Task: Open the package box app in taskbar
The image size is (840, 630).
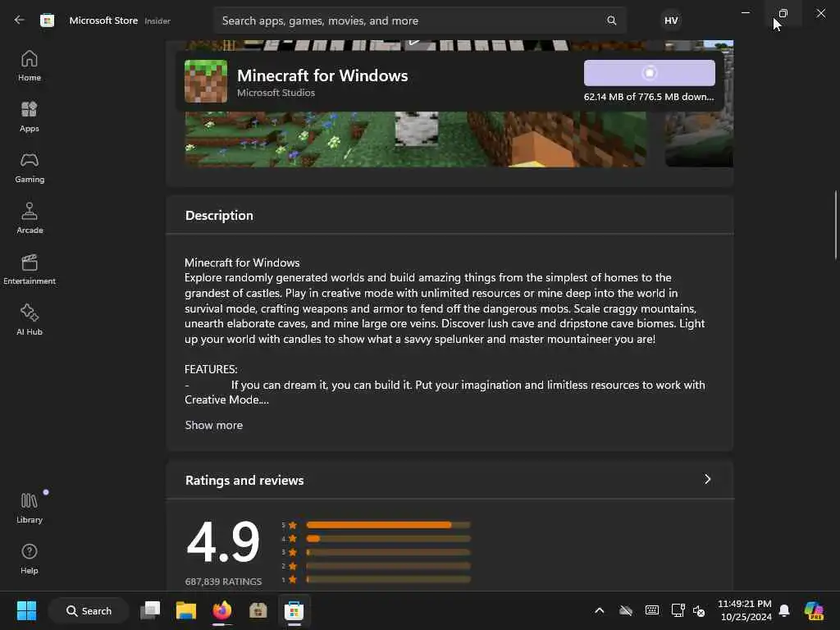Action: pos(258,610)
